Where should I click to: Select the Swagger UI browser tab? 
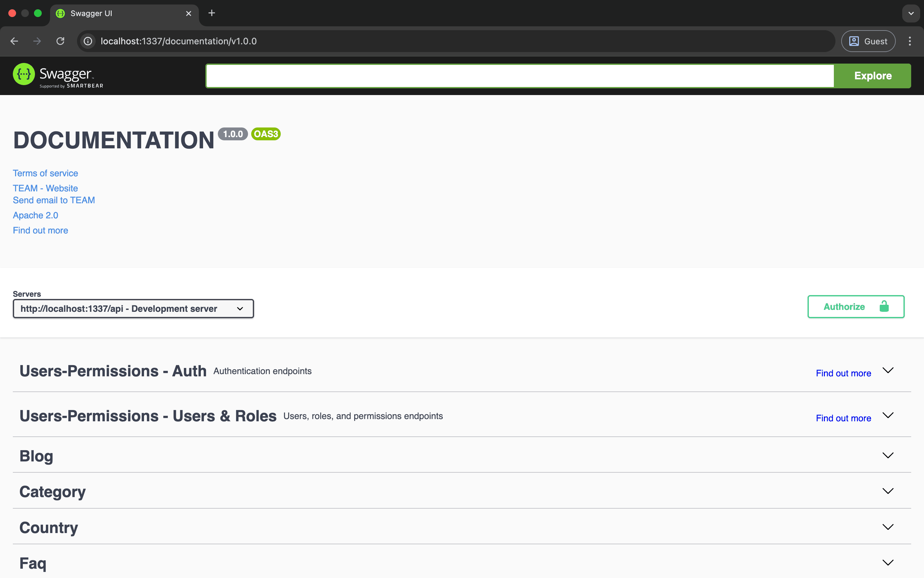pyautogui.click(x=124, y=13)
